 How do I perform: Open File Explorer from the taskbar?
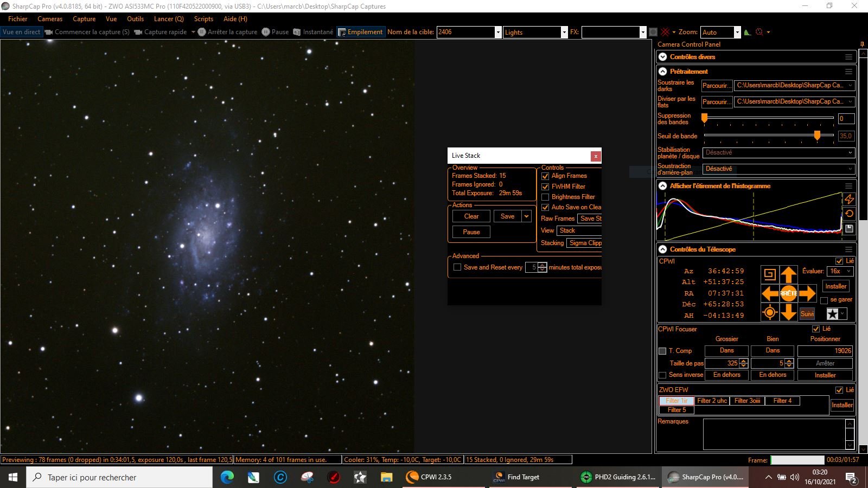386,477
